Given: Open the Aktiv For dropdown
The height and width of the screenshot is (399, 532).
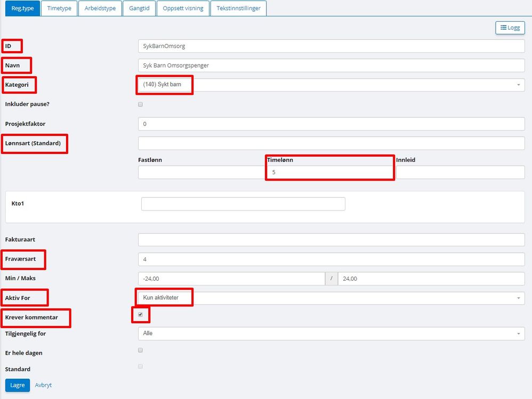Looking at the screenshot, I should 331,298.
